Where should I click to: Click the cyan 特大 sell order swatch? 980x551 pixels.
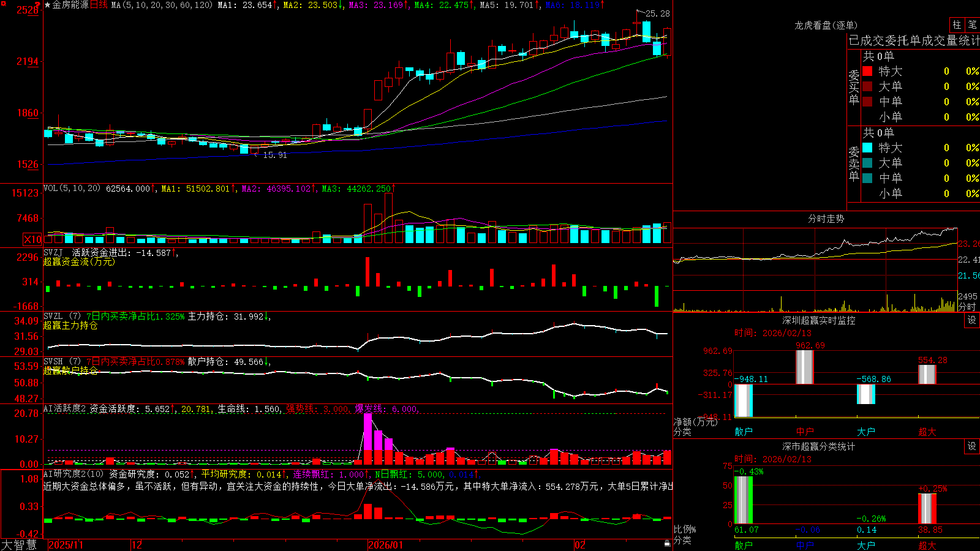(867, 148)
